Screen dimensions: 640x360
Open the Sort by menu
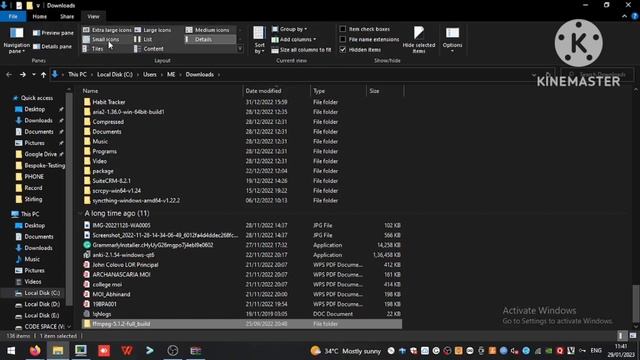(259, 40)
